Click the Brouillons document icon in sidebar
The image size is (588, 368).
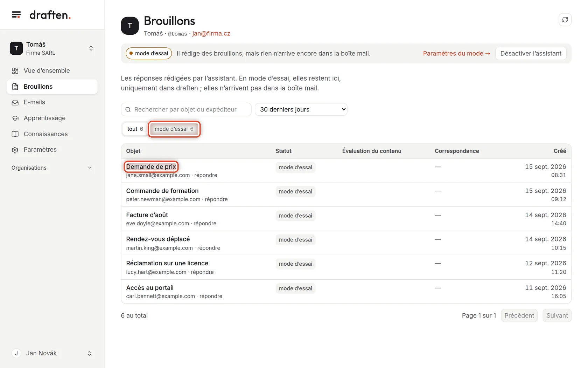click(15, 87)
